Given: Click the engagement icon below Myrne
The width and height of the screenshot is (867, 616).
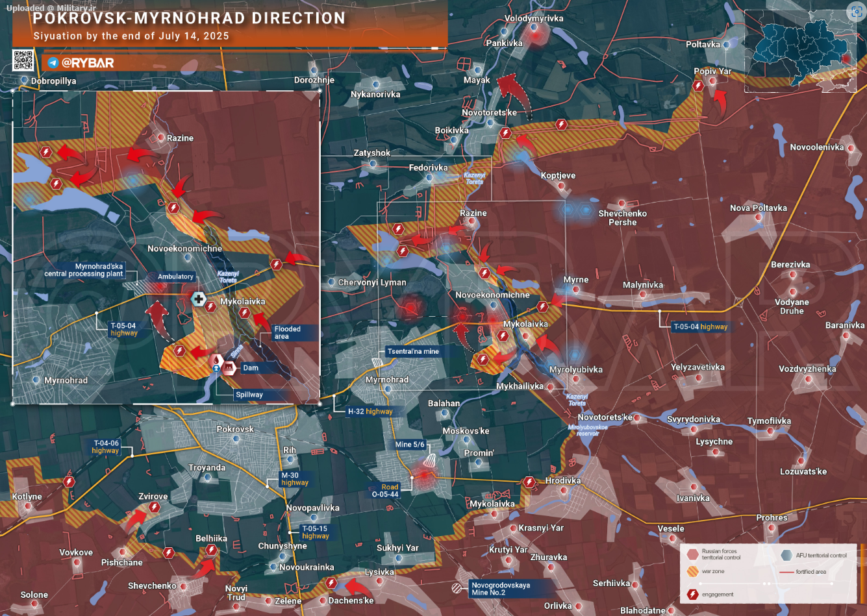Looking at the screenshot, I should 542,306.
